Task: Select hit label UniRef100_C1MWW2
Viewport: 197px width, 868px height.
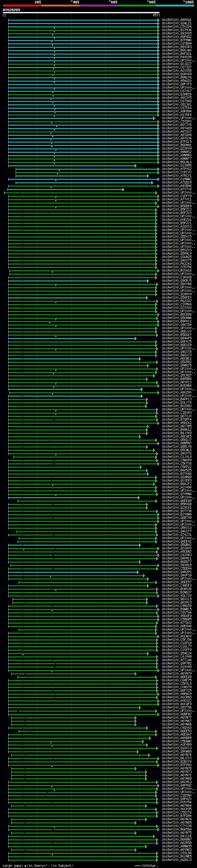Action: (x=176, y=179)
